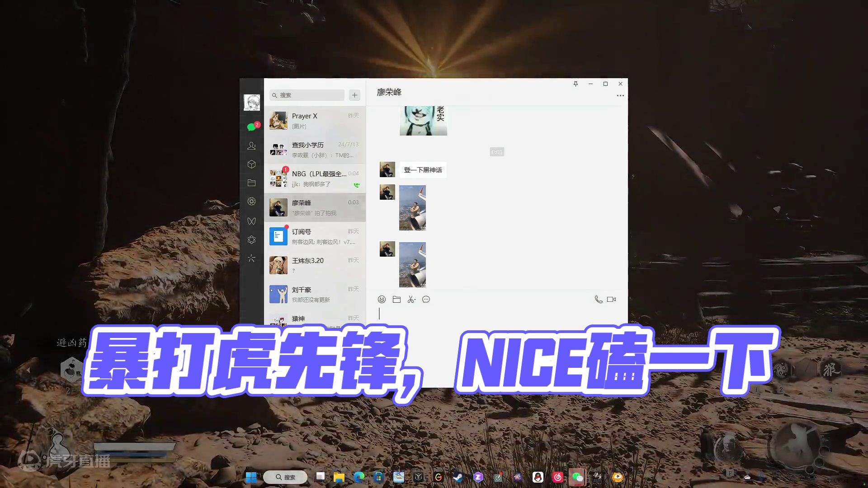Pin the WeChat window with the pin icon

576,84
